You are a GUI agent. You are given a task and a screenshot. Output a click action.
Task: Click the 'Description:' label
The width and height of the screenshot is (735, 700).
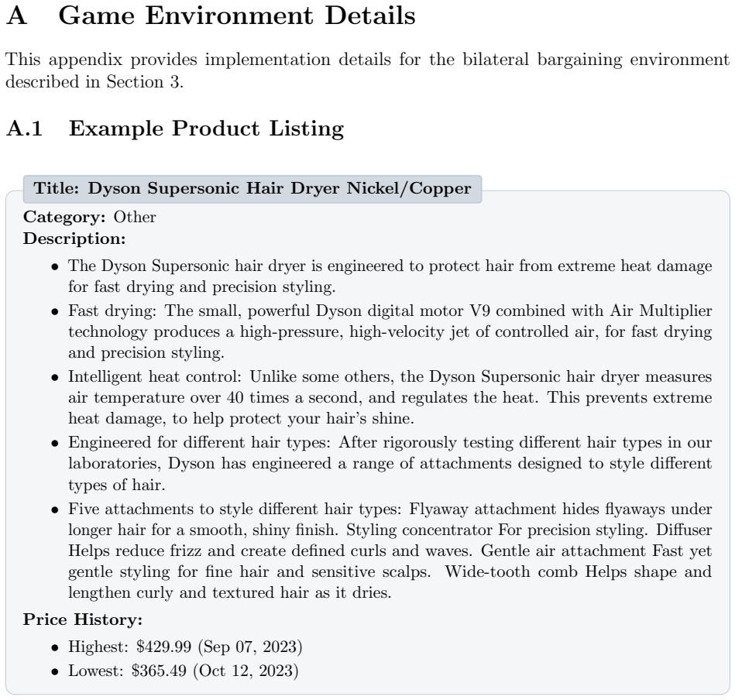point(74,239)
